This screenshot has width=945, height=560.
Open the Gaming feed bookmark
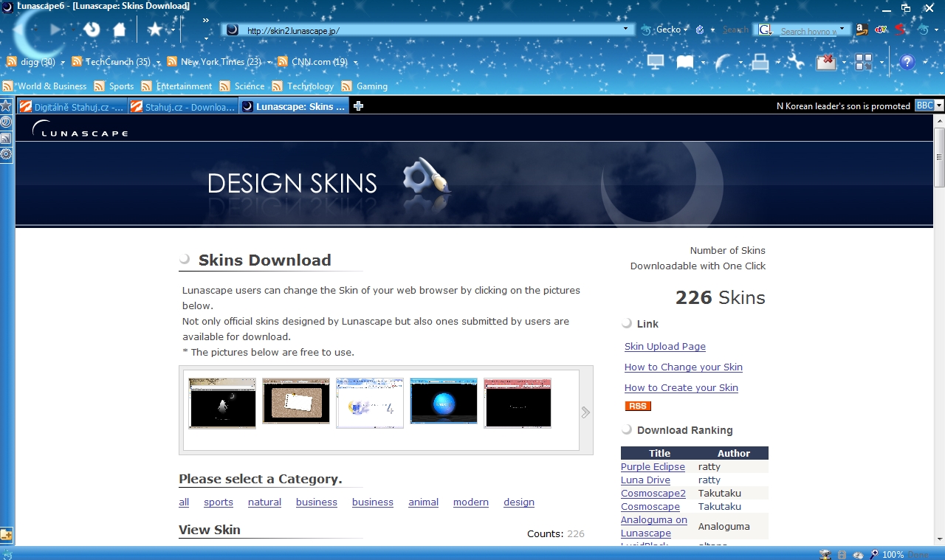click(x=365, y=86)
